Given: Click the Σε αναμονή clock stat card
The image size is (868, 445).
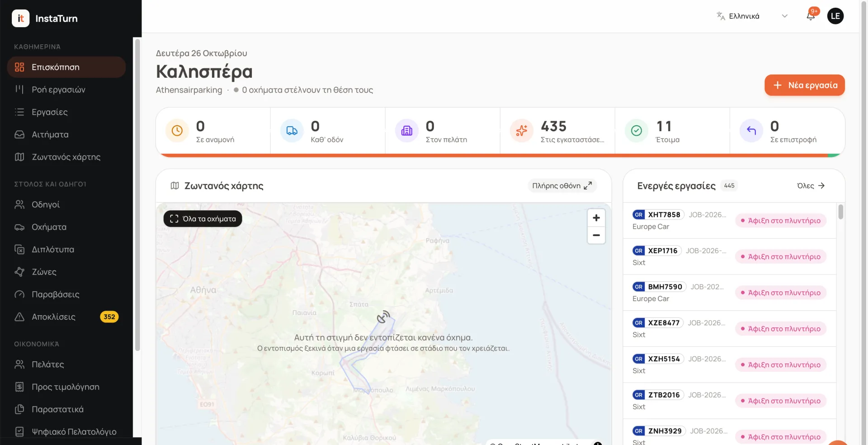Looking at the screenshot, I should [x=213, y=131].
